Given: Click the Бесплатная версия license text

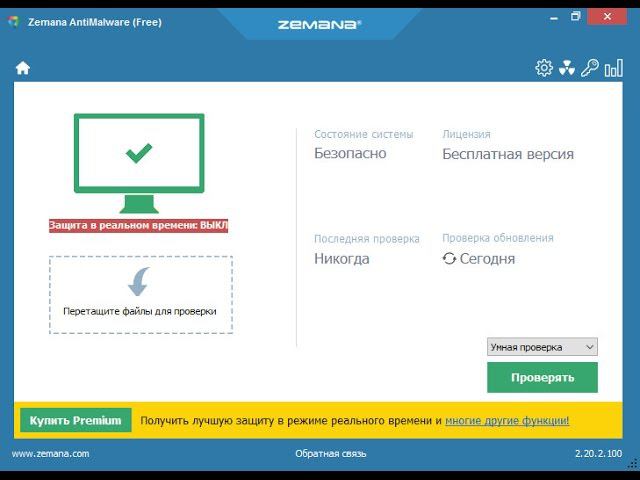Looking at the screenshot, I should (508, 154).
